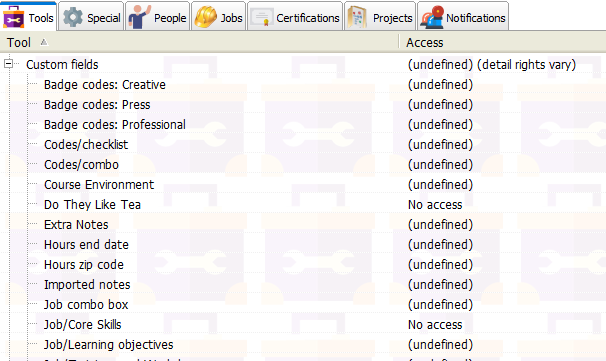Click access value for Job combo box
606x361 pixels.
point(440,305)
